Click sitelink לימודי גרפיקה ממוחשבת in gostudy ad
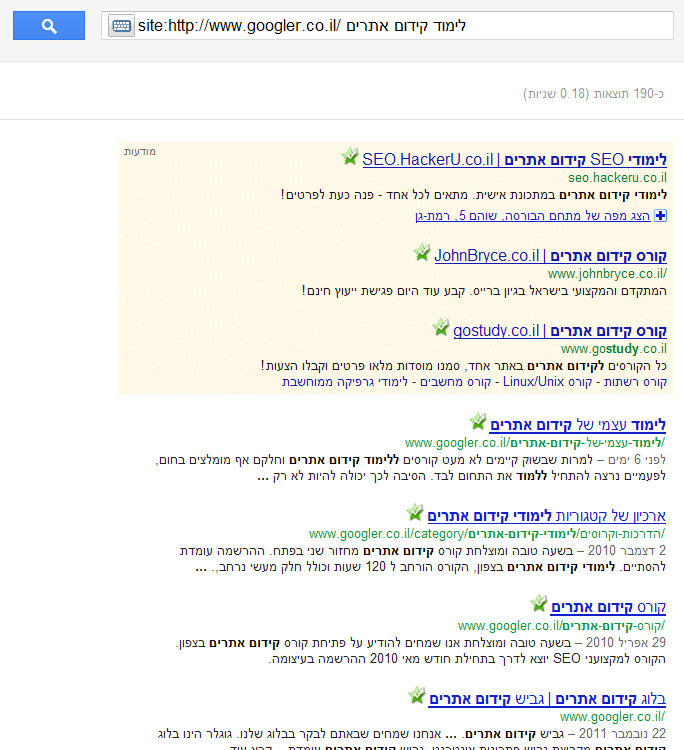Screen dimensions: 684x750 [x=345, y=382]
